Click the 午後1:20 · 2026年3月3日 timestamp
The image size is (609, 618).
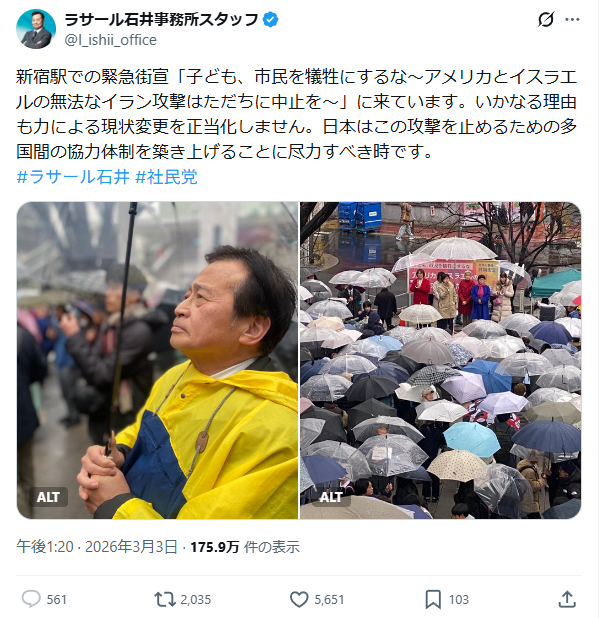tap(97, 547)
